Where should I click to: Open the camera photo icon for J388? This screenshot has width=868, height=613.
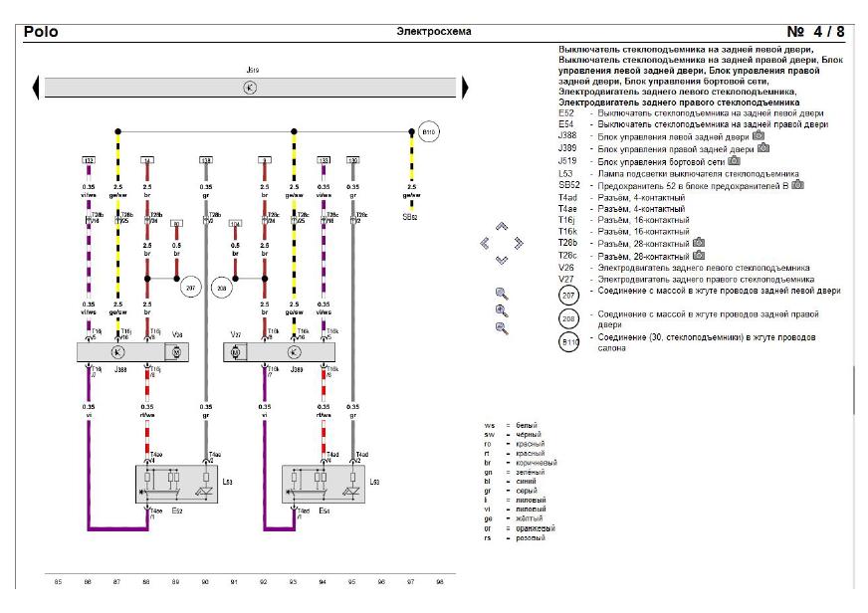point(759,135)
